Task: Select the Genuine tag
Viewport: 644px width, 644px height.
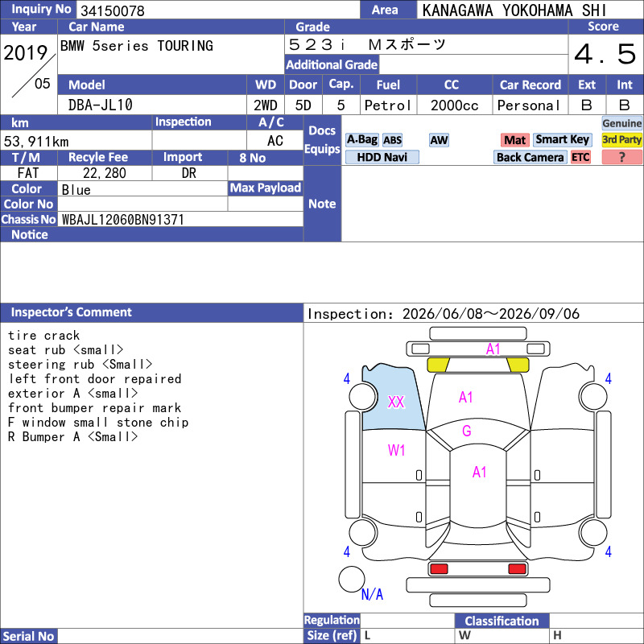Action: pyautogui.click(x=621, y=123)
